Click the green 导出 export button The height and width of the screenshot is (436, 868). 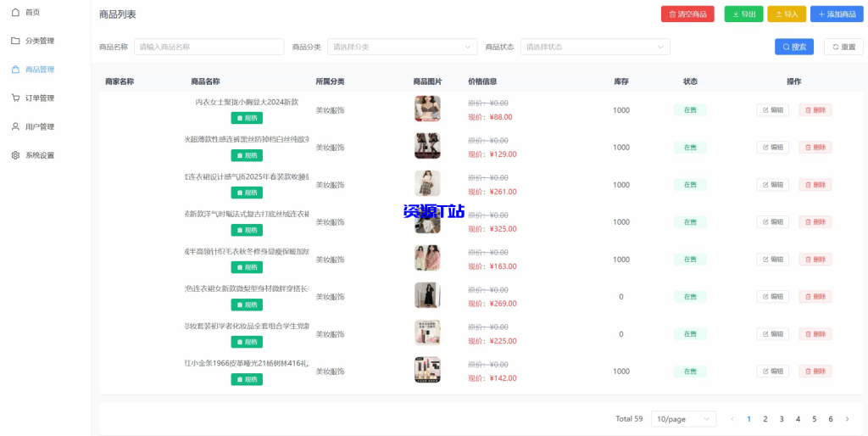[x=743, y=14]
